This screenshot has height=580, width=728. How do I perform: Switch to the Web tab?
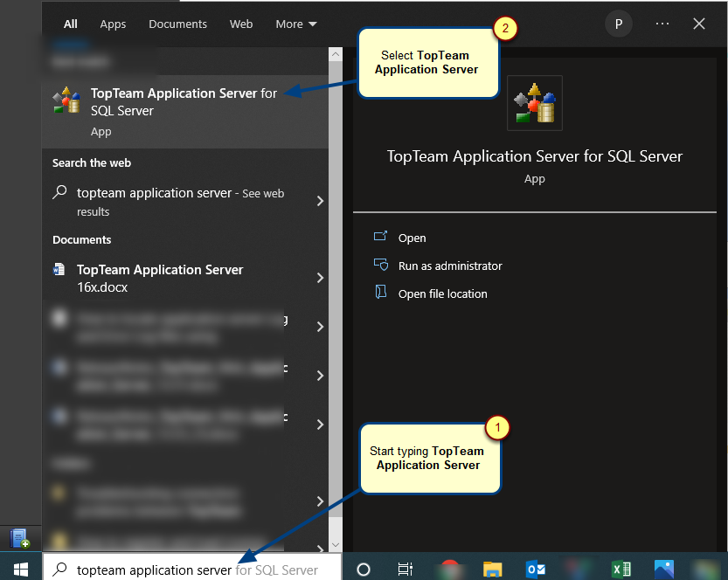click(x=241, y=24)
